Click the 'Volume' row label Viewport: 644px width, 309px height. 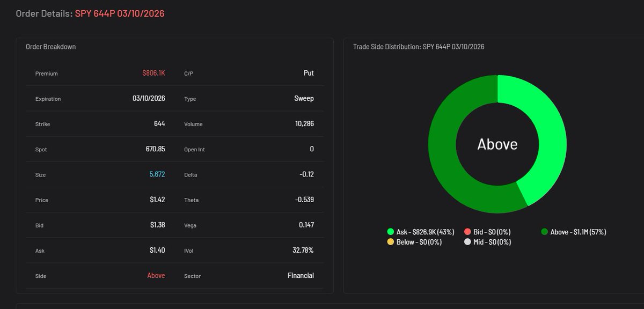coord(193,124)
